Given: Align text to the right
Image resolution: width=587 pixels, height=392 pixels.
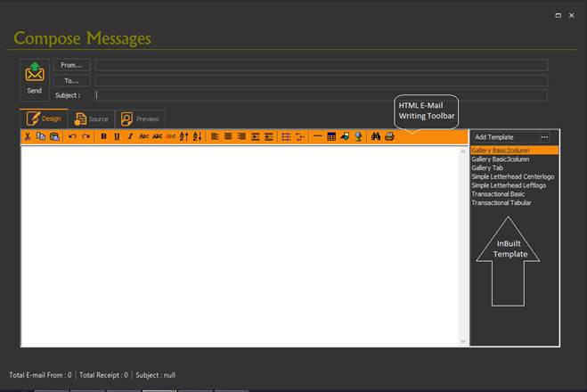Looking at the screenshot, I should point(242,136).
